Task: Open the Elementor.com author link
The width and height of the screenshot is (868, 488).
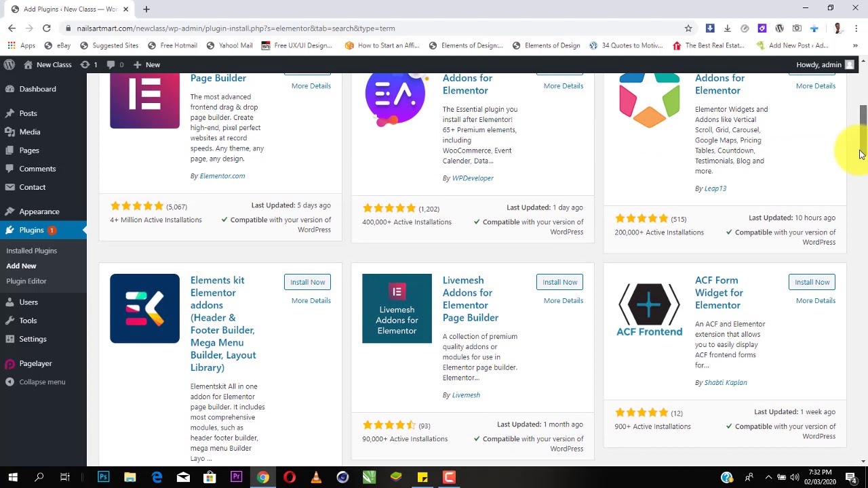Action: click(222, 176)
